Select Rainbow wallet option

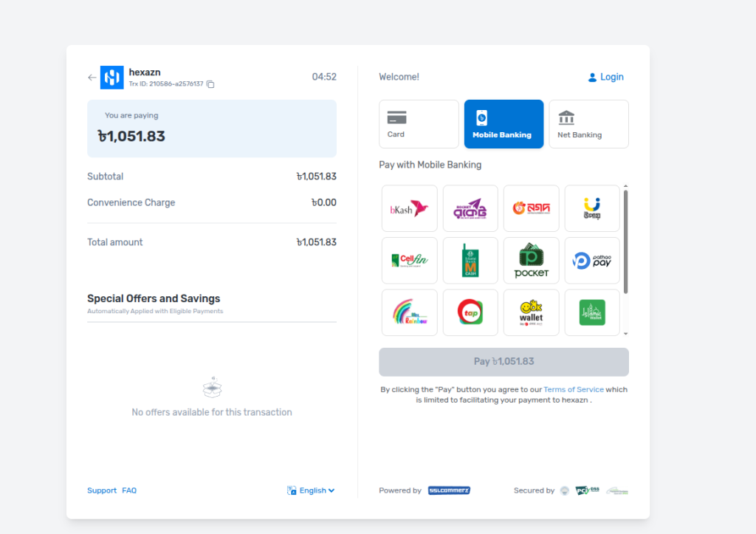tap(409, 312)
